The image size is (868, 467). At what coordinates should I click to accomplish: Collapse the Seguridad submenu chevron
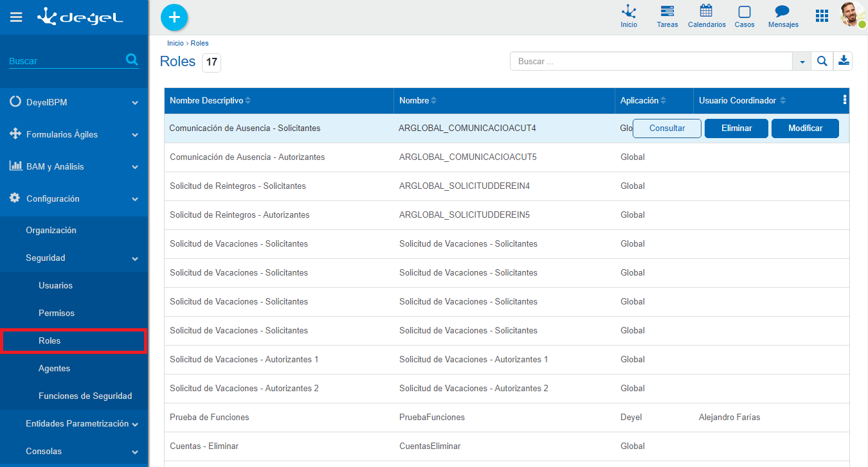pyautogui.click(x=135, y=258)
